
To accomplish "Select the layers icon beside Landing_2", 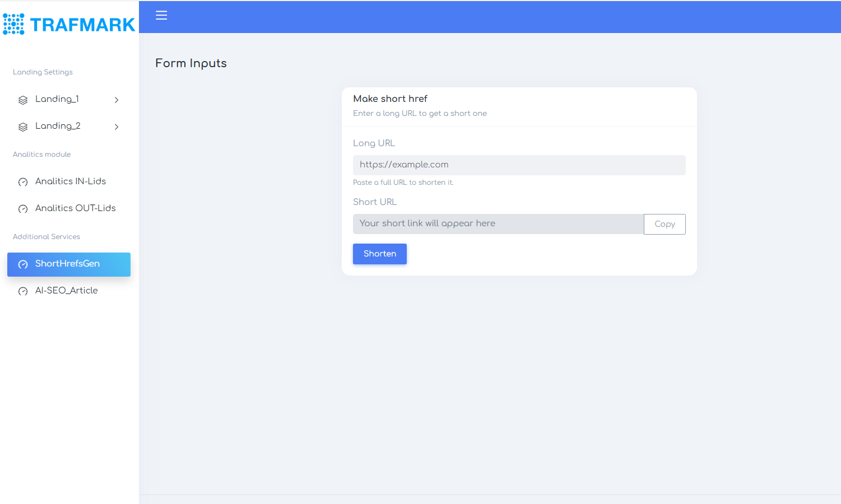I will click(23, 127).
